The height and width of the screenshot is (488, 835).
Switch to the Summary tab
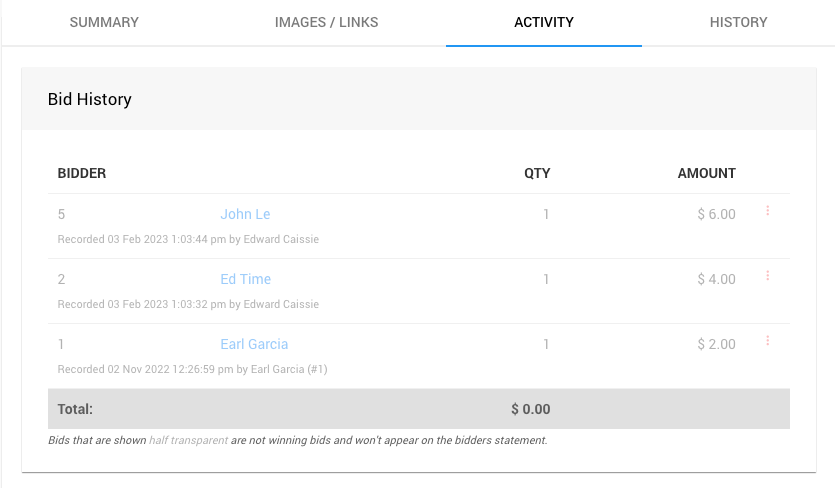(x=104, y=22)
